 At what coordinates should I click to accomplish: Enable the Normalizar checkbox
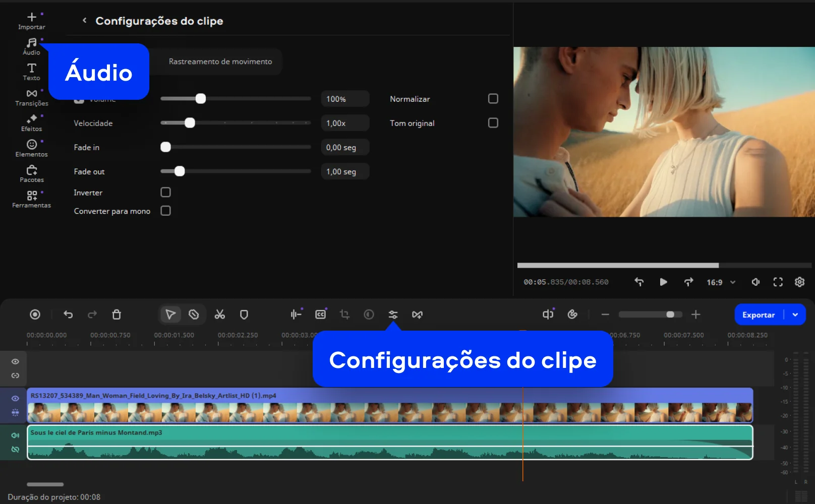pos(493,99)
